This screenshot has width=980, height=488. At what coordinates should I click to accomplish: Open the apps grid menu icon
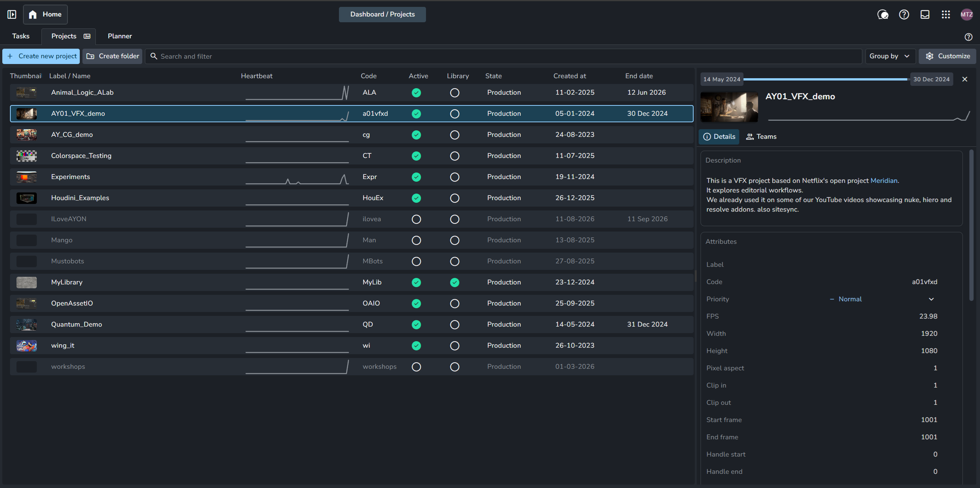coord(946,15)
